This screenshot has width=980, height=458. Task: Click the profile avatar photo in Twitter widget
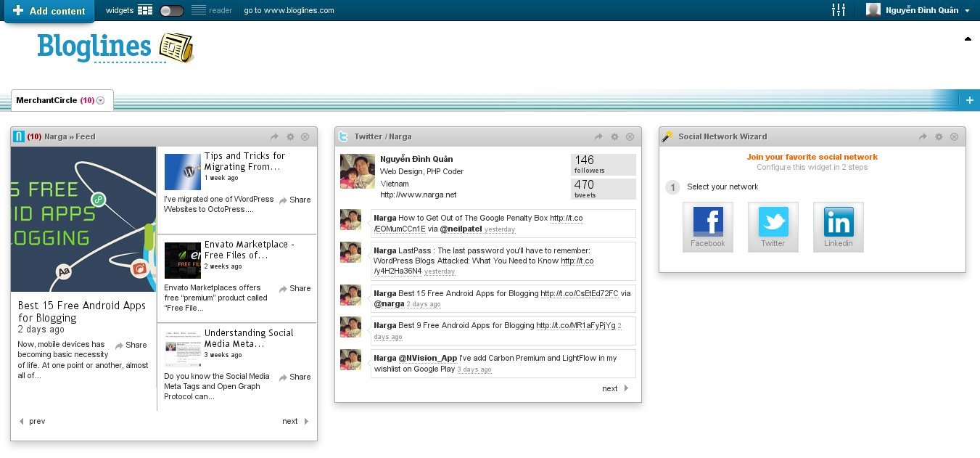coord(356,171)
